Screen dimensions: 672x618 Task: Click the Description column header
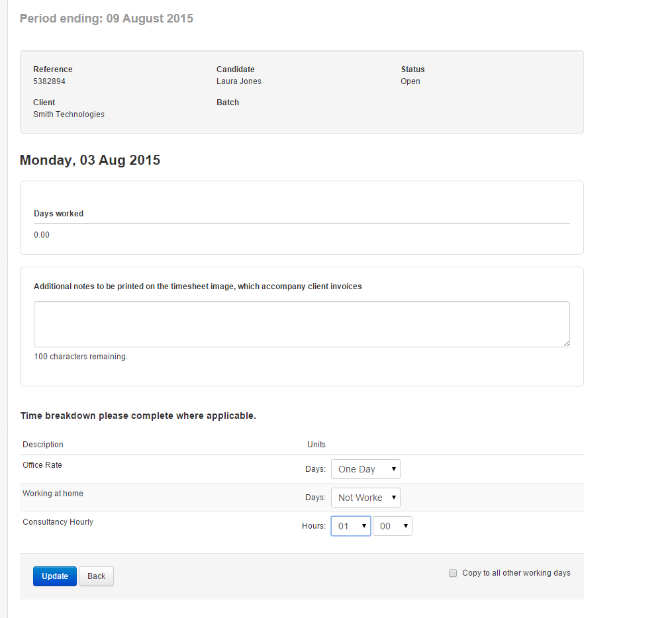[x=43, y=445]
